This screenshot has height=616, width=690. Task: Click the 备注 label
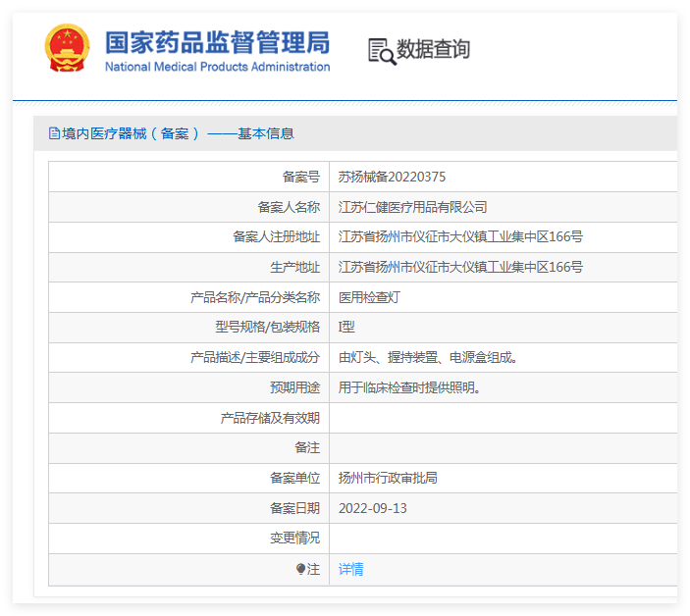point(307,447)
